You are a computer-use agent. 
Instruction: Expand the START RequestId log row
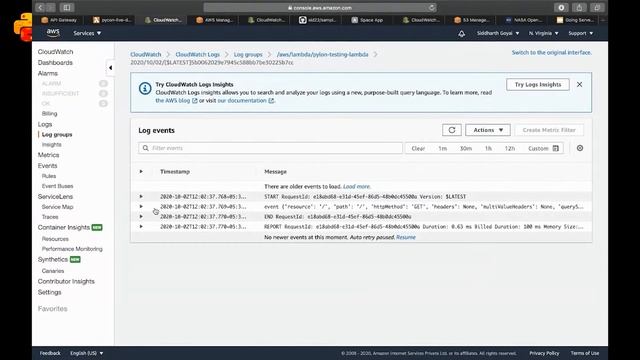click(141, 196)
